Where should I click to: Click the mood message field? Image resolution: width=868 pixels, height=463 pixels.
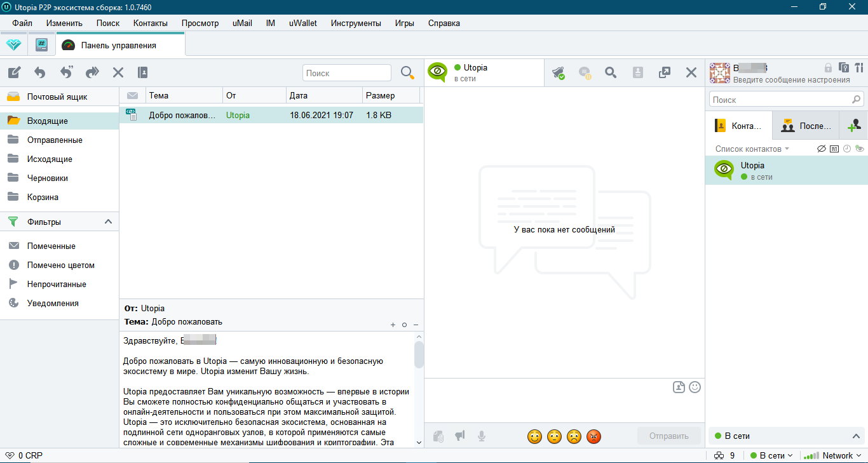click(x=791, y=80)
